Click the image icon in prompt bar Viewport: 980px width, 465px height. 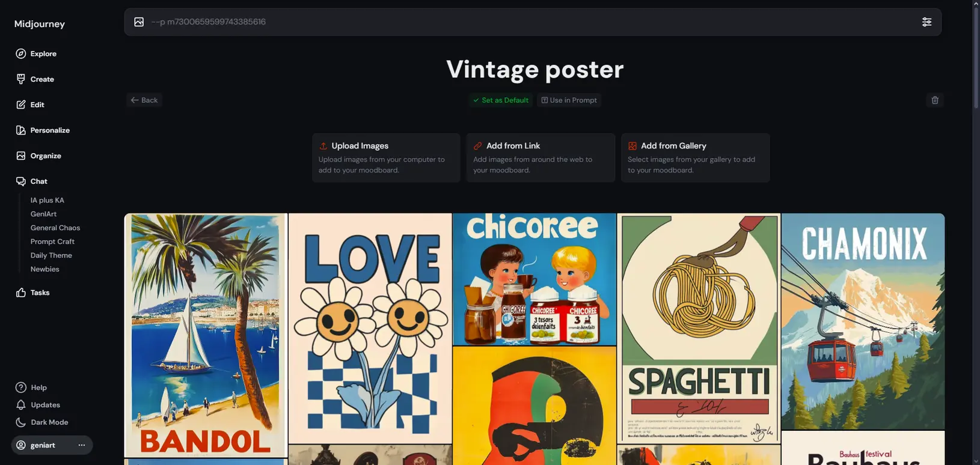point(139,22)
